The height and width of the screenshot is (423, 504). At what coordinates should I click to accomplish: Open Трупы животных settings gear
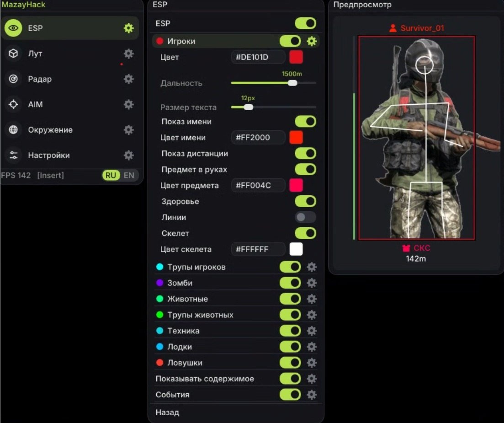coord(312,315)
